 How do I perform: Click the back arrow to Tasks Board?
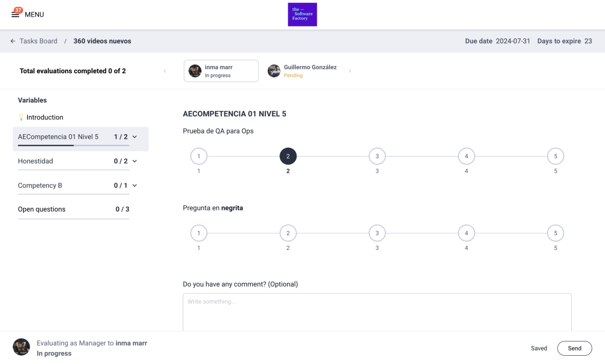(x=12, y=41)
